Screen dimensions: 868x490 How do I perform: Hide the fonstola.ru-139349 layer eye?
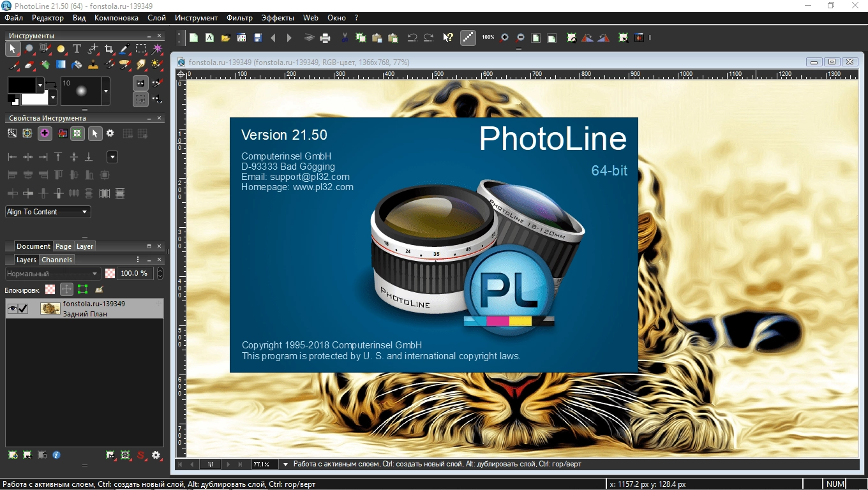click(x=13, y=309)
